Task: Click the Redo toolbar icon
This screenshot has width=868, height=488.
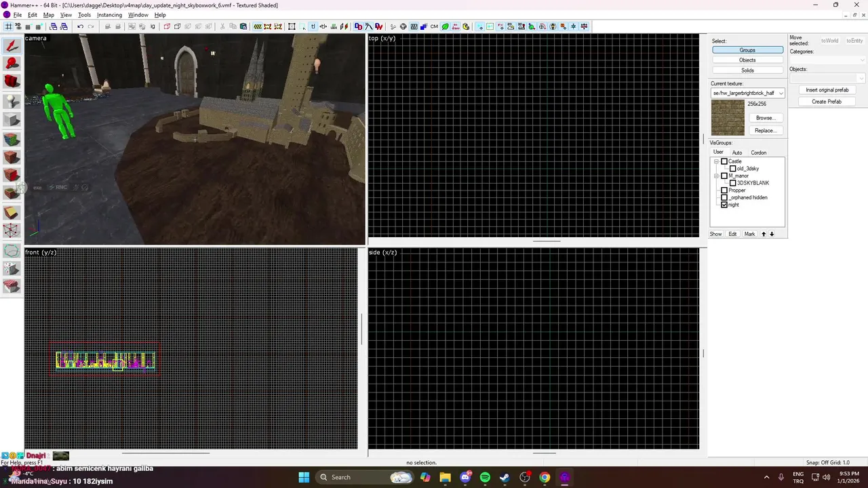Action: [x=90, y=26]
